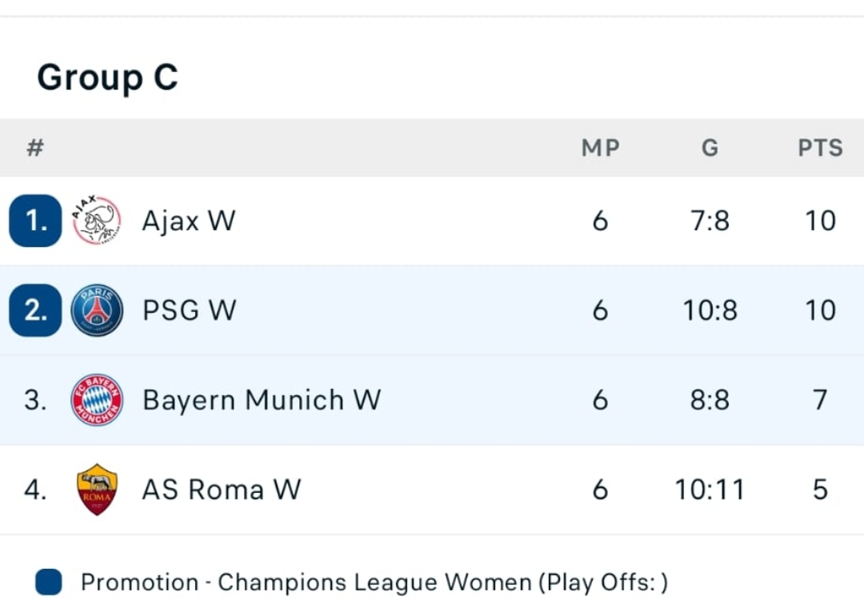
Task: Open the PSG W team page
Action: pyautogui.click(x=190, y=310)
